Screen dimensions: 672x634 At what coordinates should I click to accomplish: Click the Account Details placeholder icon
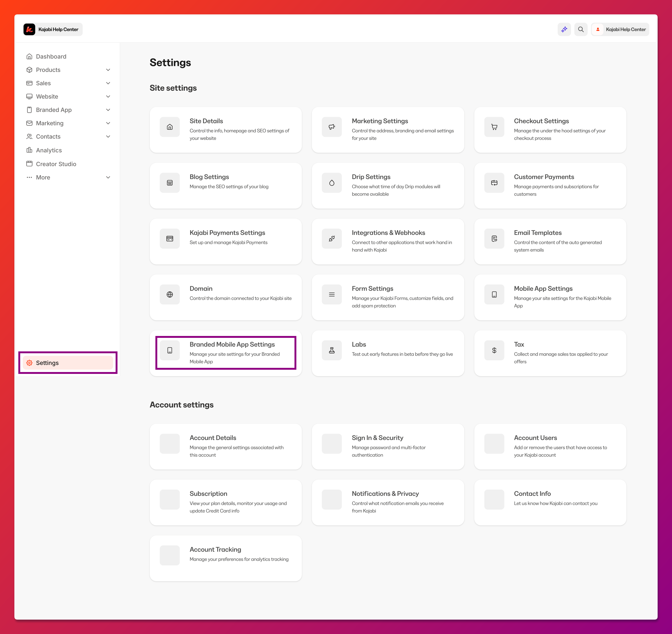coord(170,444)
